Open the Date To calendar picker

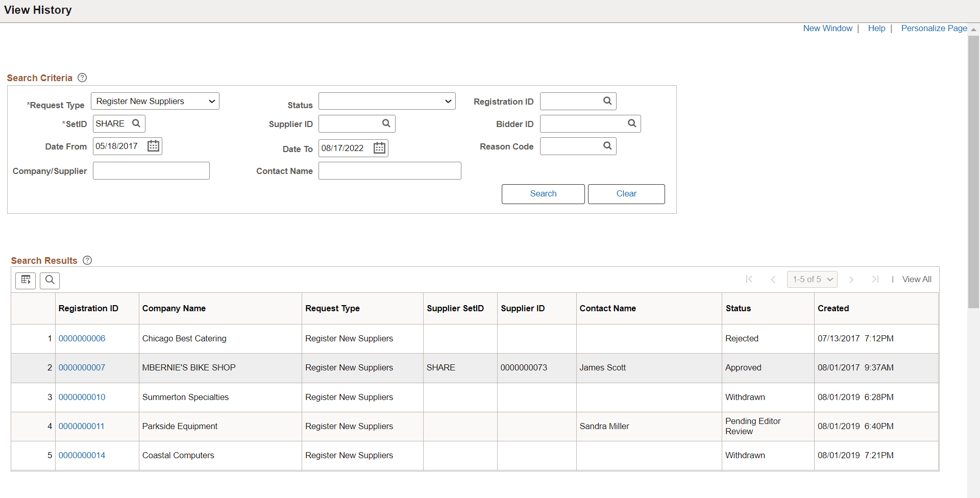(x=379, y=148)
